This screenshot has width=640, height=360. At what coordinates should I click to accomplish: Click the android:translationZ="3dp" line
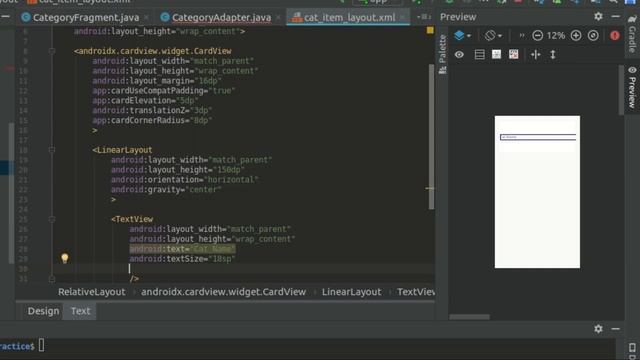pos(152,111)
